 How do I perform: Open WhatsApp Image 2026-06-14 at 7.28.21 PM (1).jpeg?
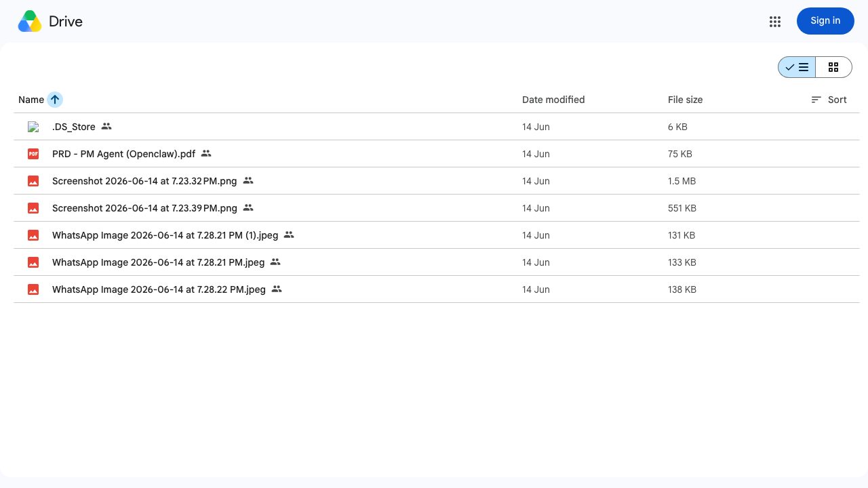165,235
